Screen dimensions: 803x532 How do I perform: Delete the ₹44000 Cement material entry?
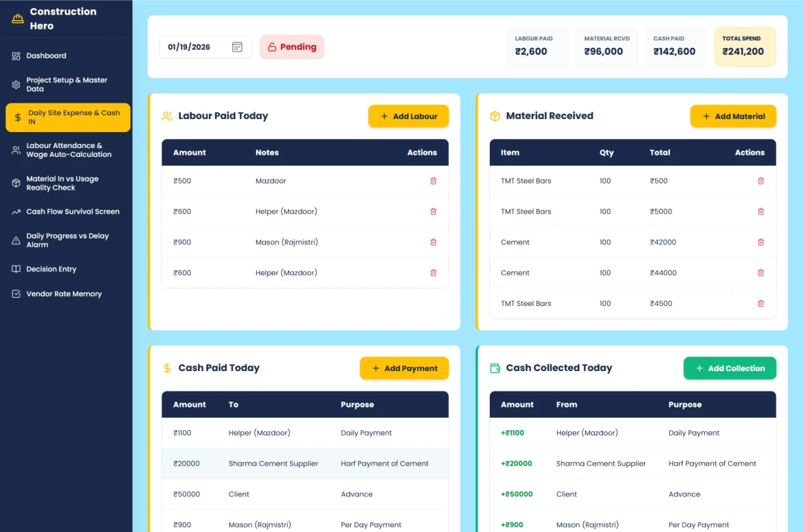click(x=761, y=273)
